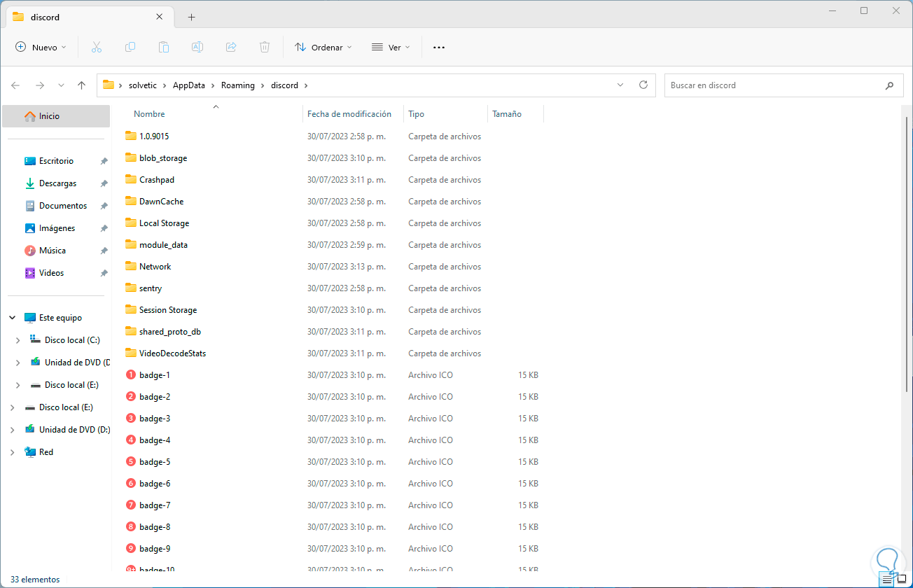Navigate to Roaming in the breadcrumb
The height and width of the screenshot is (588, 913).
point(238,85)
